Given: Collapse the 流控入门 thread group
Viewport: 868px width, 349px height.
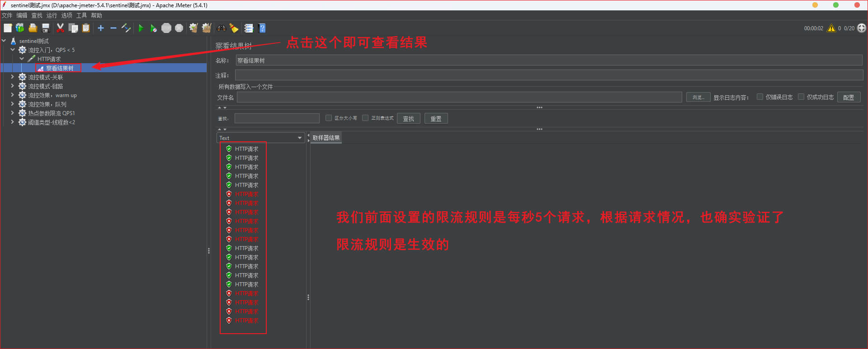Looking at the screenshot, I should click(13, 50).
